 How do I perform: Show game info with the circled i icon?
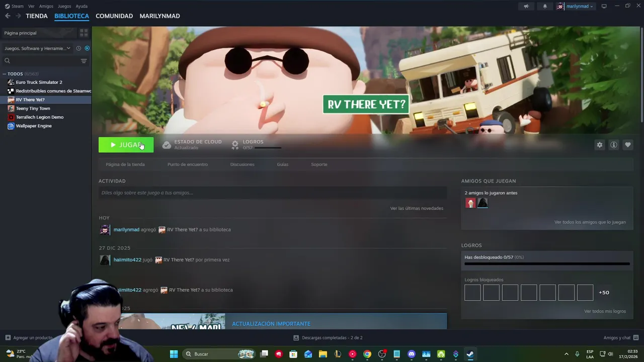click(x=614, y=145)
